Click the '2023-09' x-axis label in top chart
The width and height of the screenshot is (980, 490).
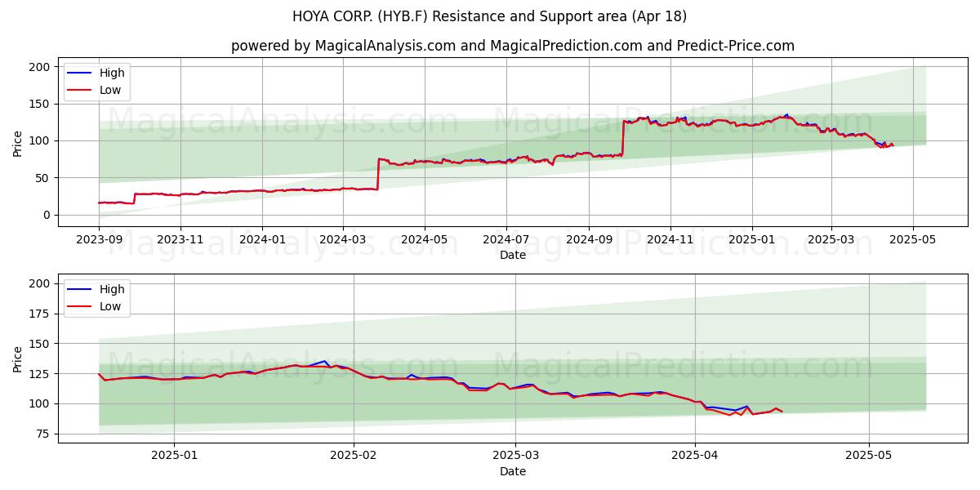(x=99, y=241)
